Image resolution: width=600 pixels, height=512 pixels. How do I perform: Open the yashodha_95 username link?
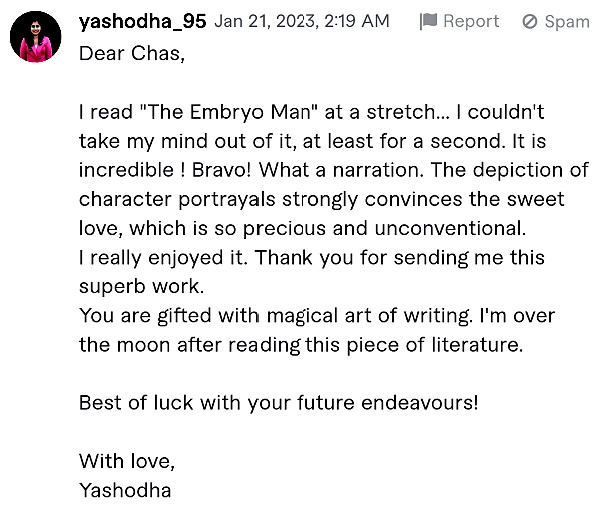142,21
